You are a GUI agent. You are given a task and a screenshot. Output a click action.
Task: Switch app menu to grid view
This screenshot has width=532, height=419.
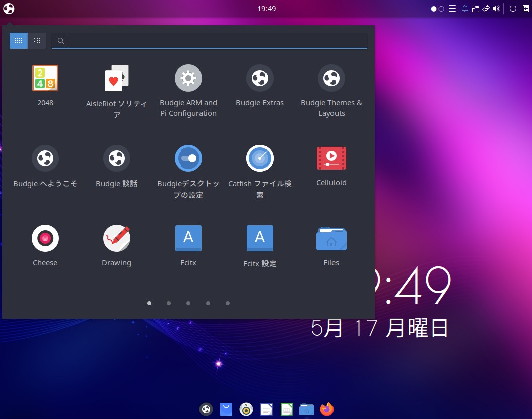click(x=19, y=41)
